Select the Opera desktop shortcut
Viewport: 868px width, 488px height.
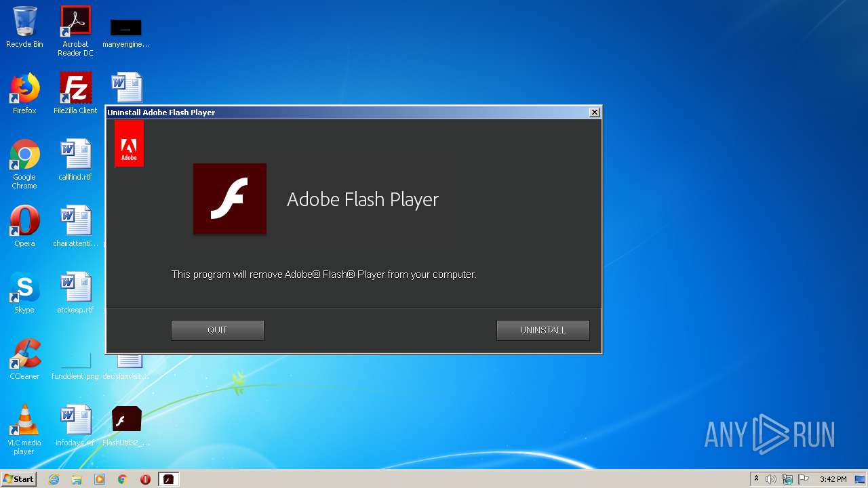tap(24, 226)
